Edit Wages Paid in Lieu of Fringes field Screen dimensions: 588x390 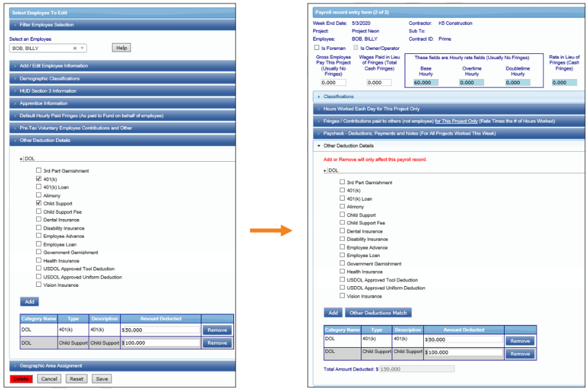379,83
